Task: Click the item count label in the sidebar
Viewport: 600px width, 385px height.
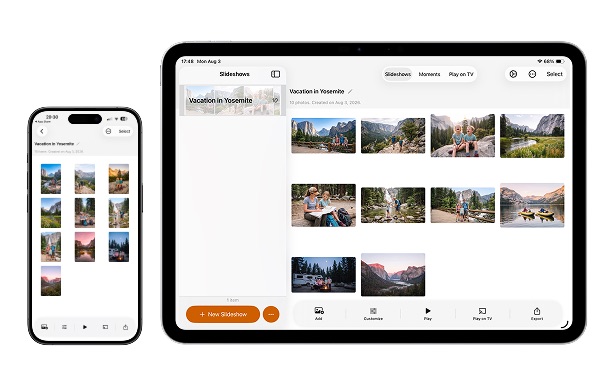Action: [232, 300]
